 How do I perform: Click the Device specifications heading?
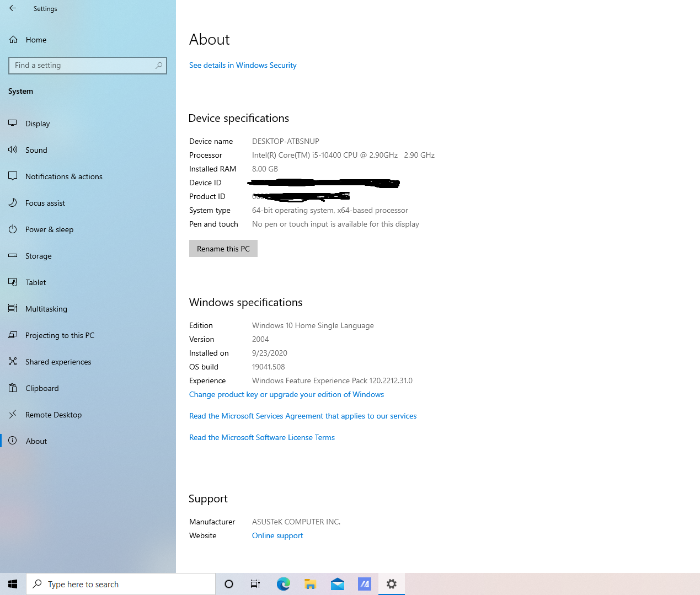coord(239,118)
